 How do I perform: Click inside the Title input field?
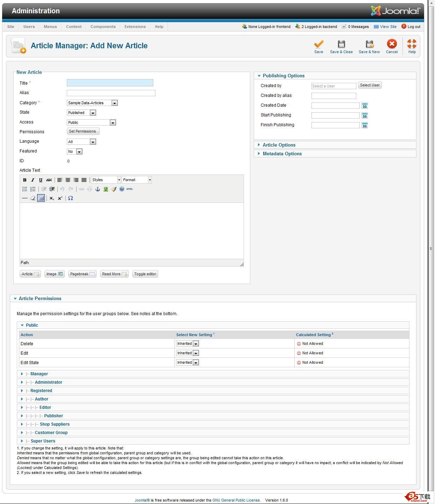coord(110,83)
